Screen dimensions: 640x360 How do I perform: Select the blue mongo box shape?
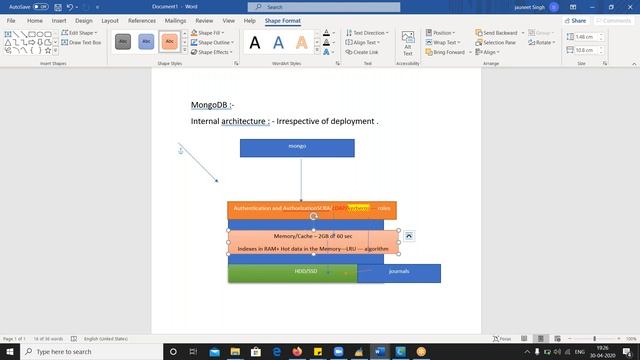point(297,148)
